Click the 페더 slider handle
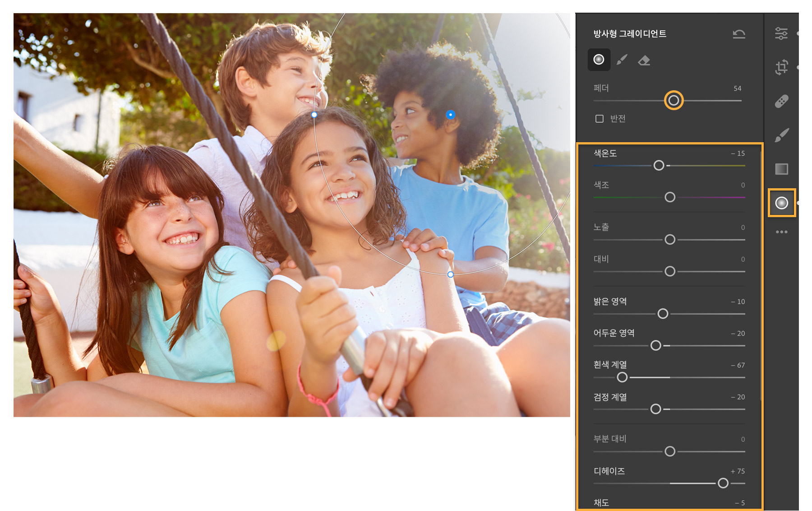The width and height of the screenshot is (812, 511). point(674,101)
